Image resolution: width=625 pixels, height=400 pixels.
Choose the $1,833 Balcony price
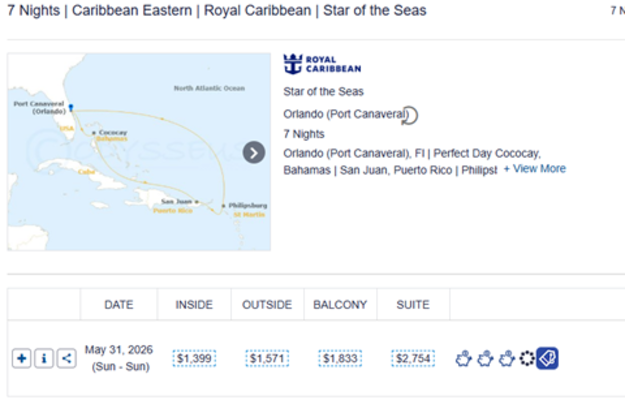point(340,359)
